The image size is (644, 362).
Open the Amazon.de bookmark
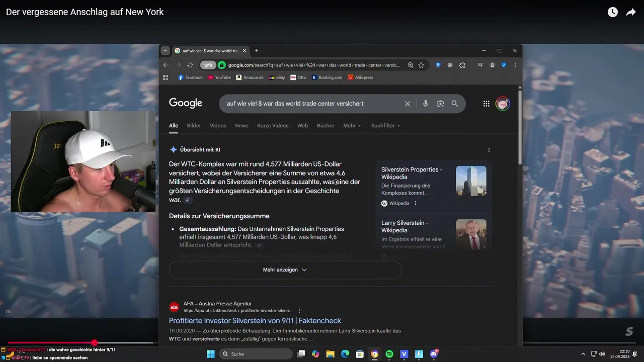[x=250, y=77]
